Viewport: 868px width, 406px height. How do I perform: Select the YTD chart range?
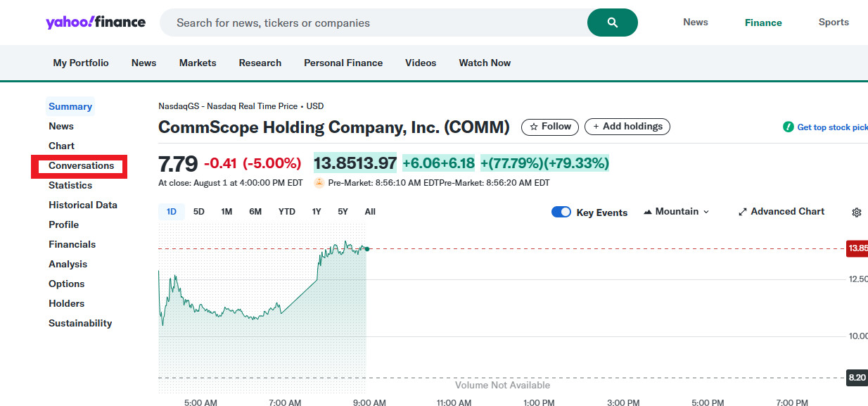click(x=286, y=212)
